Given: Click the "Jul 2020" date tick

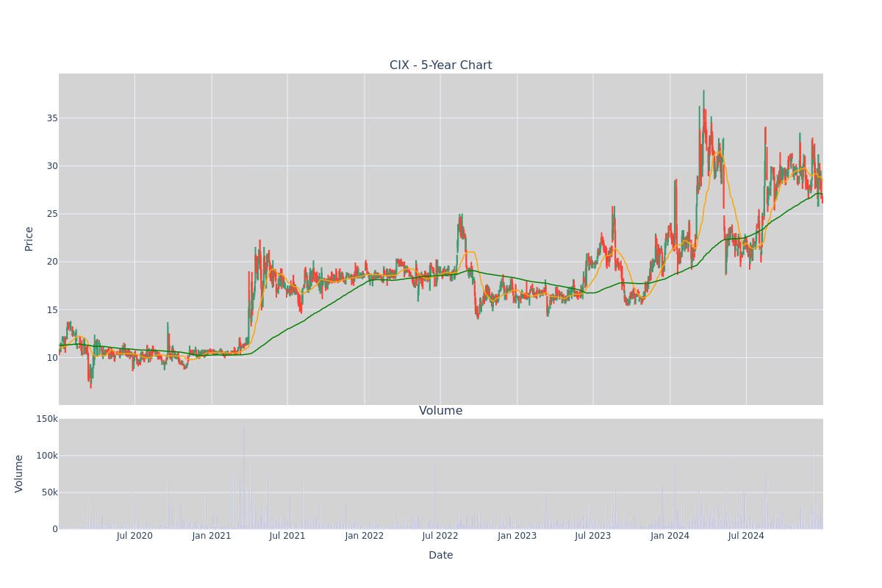Looking at the screenshot, I should 135,536.
